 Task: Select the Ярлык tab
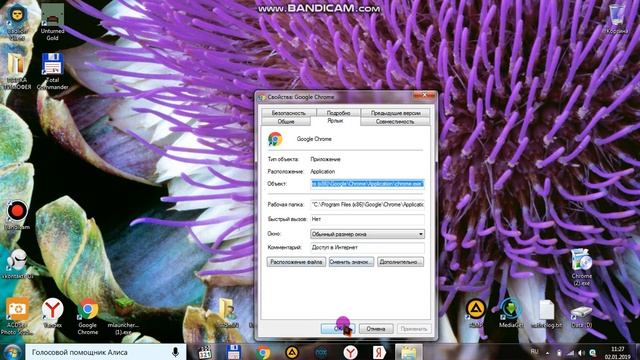[335, 121]
